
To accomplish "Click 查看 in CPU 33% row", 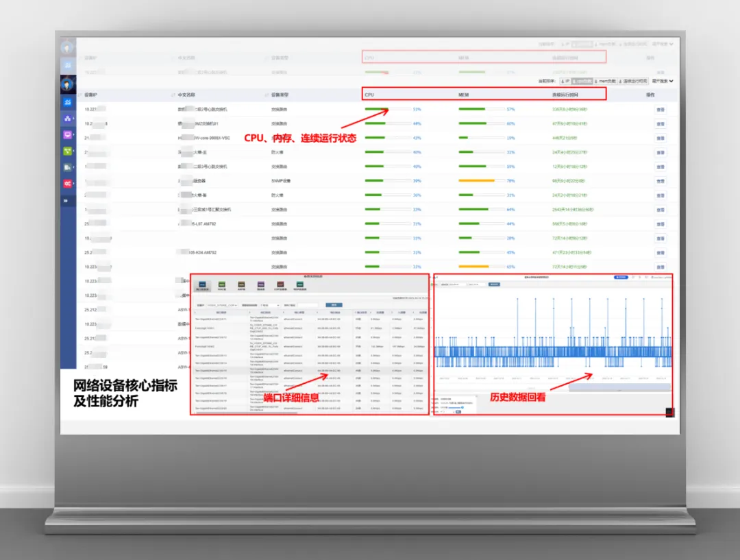I will [x=661, y=210].
